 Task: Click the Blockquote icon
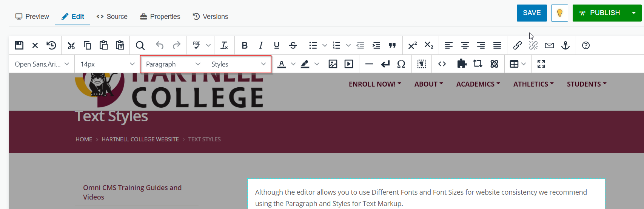[392, 45]
